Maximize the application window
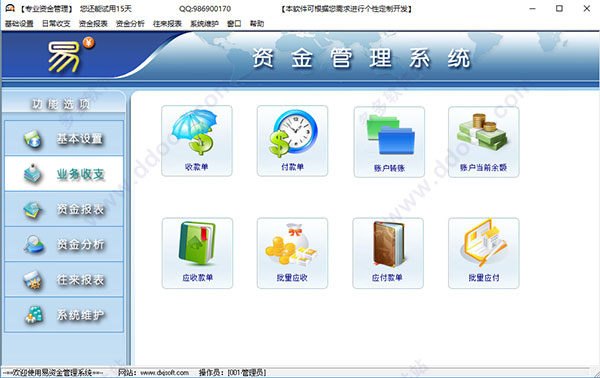The height and width of the screenshot is (378, 600). tap(559, 8)
